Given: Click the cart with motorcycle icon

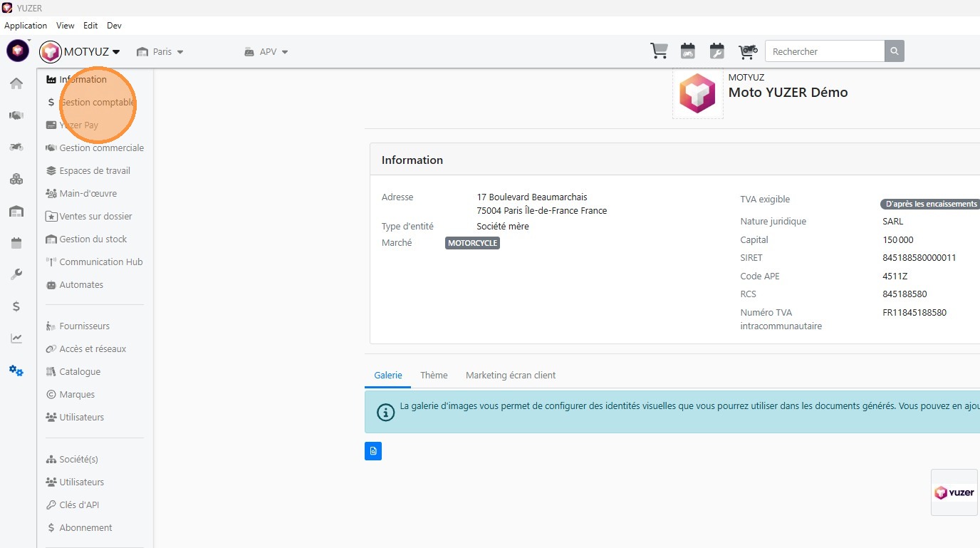Looking at the screenshot, I should point(748,51).
